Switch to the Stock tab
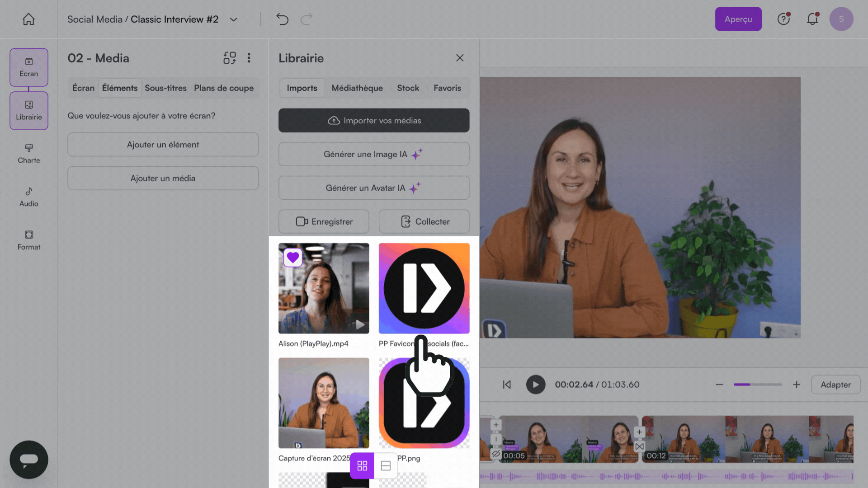 point(408,88)
